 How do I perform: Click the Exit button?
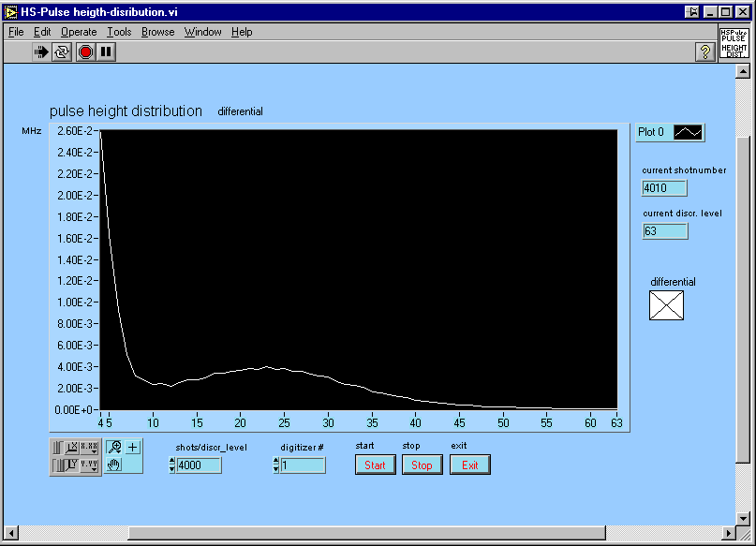pyautogui.click(x=470, y=465)
